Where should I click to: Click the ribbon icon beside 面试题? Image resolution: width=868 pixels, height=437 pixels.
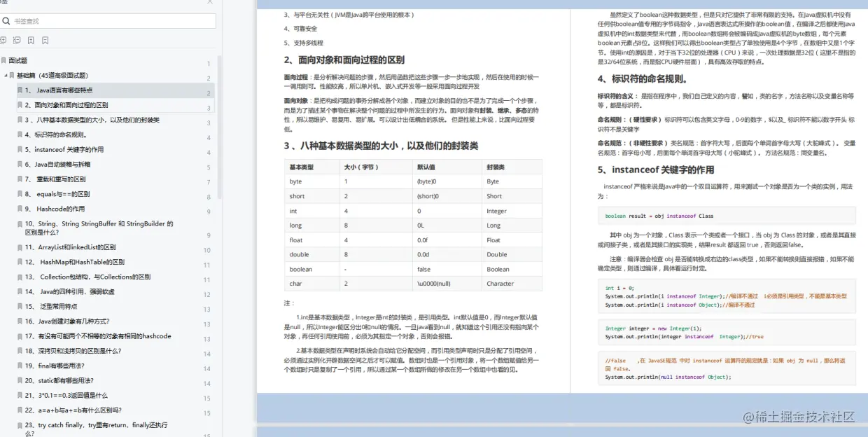click(x=3, y=61)
